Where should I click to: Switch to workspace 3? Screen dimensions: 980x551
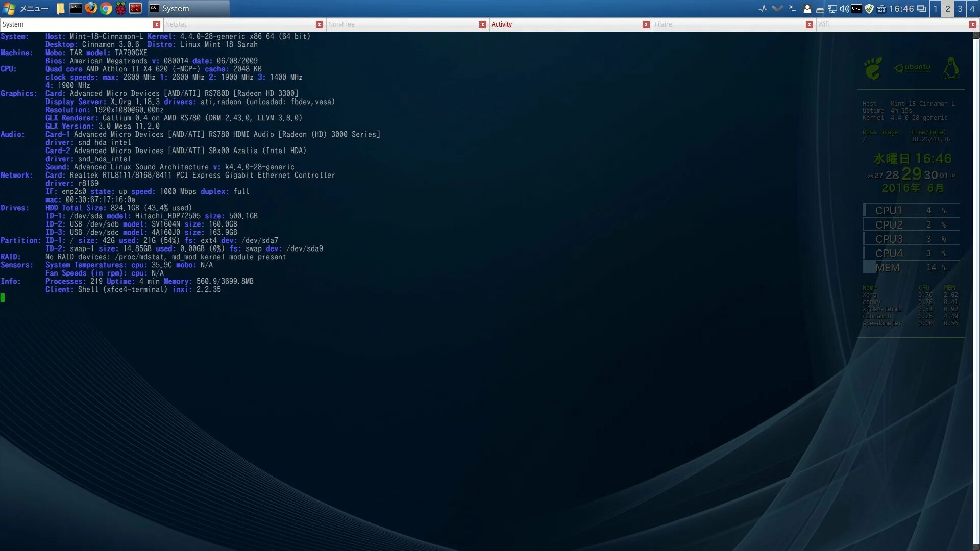click(960, 9)
